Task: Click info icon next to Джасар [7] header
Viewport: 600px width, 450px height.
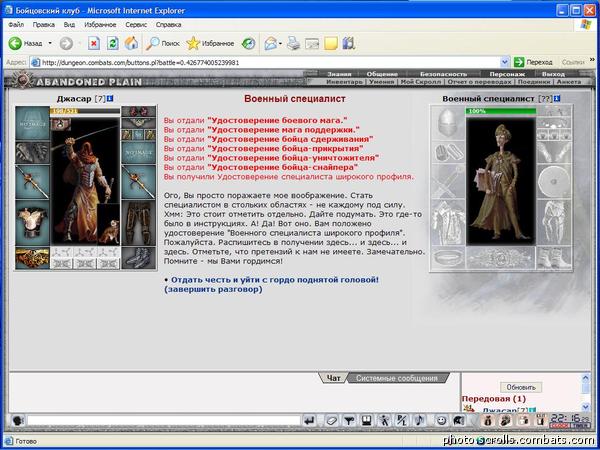Action: [x=110, y=98]
